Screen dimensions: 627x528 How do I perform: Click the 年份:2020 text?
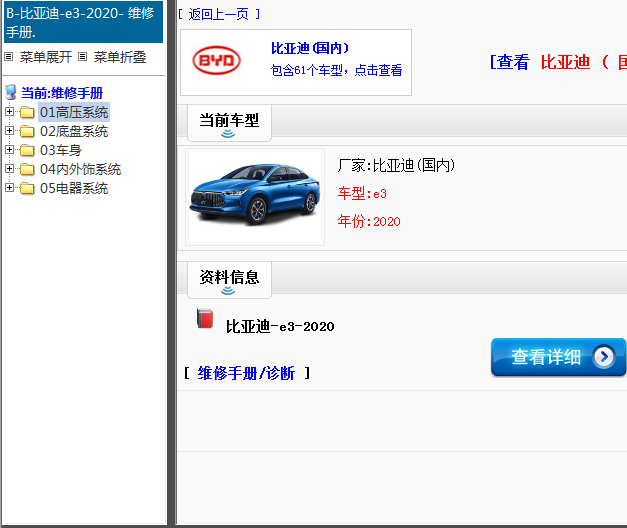(x=369, y=221)
